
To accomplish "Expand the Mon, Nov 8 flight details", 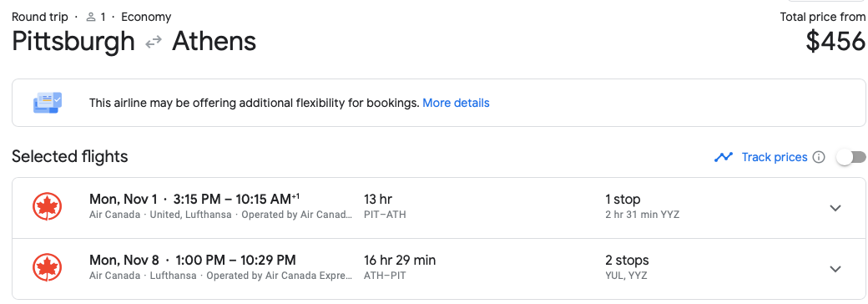I will coord(835,269).
